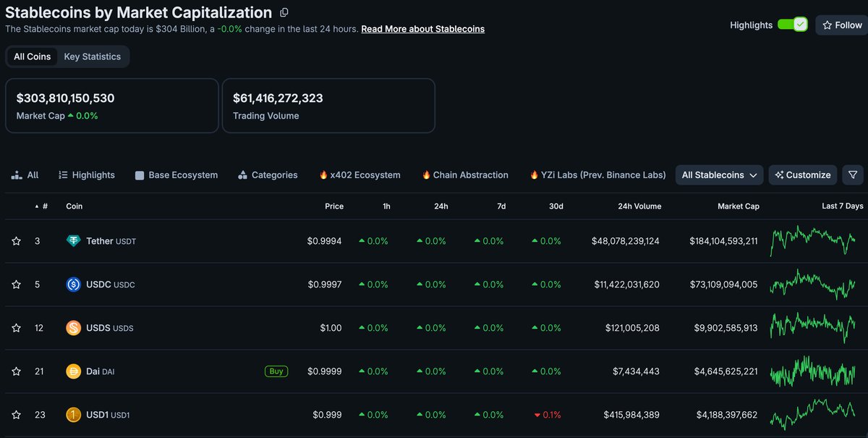This screenshot has width=868, height=438.
Task: Click the USD1 coin logo
Action: (73, 415)
